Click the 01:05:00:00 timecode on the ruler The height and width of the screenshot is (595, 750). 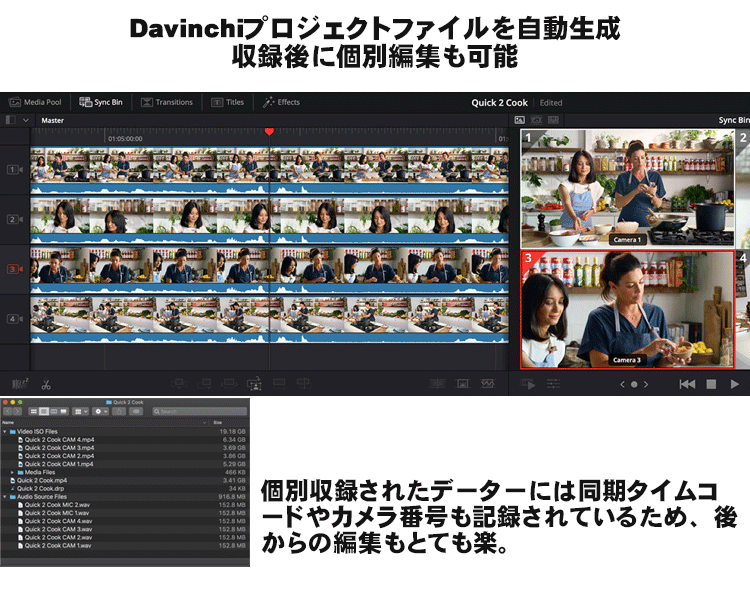(125, 139)
